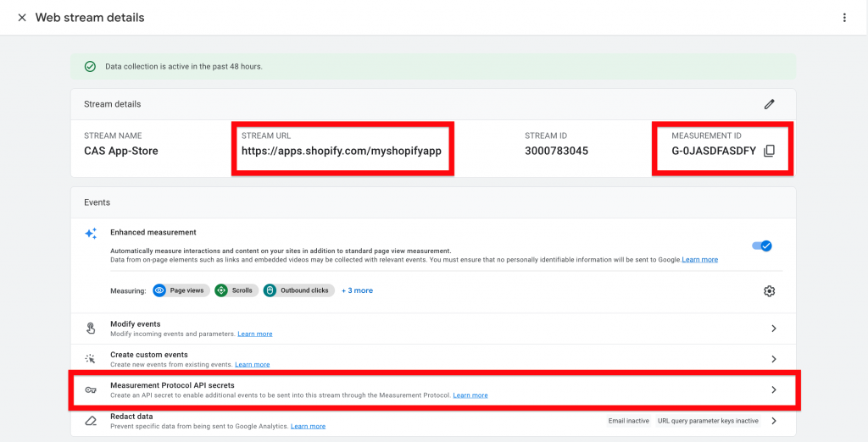868x442 pixels.
Task: Click the Outbound clicks chip label
Action: pos(304,290)
